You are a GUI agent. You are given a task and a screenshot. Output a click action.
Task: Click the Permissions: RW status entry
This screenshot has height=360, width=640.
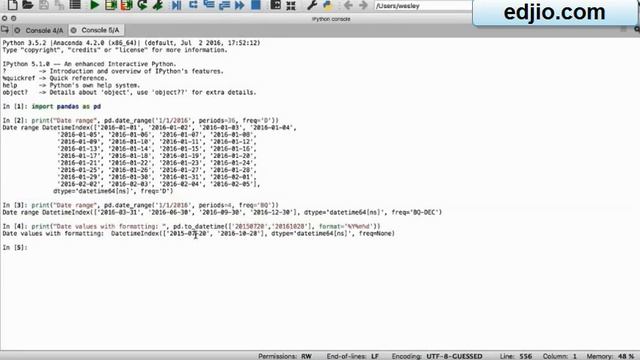click(x=285, y=356)
